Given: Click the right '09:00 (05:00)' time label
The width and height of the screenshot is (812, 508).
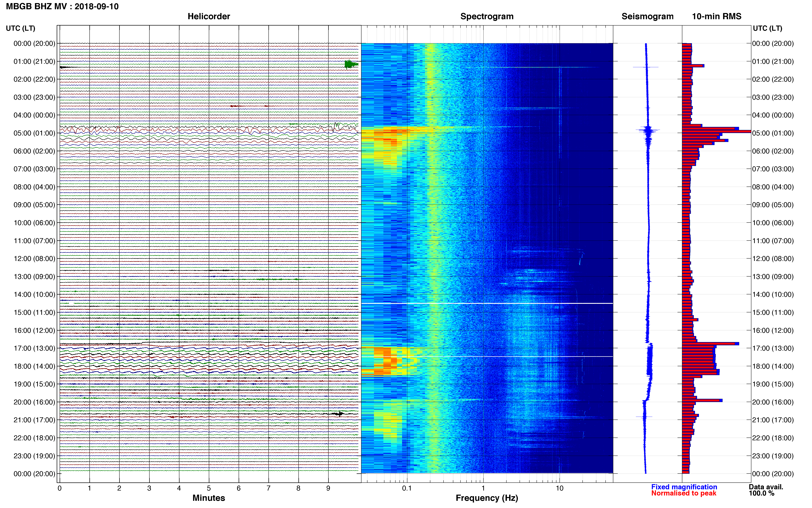Looking at the screenshot, I should [773, 205].
